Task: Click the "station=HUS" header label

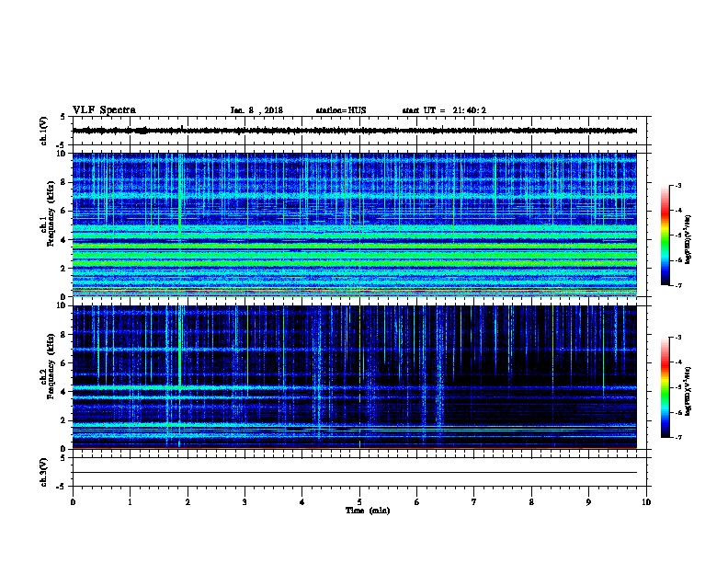Action: (341, 110)
